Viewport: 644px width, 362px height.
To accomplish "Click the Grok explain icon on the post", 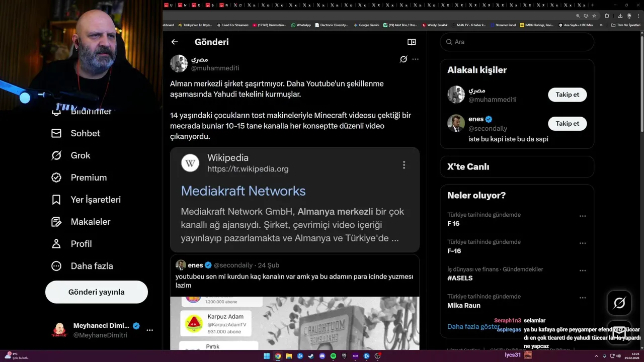I will coord(404,59).
